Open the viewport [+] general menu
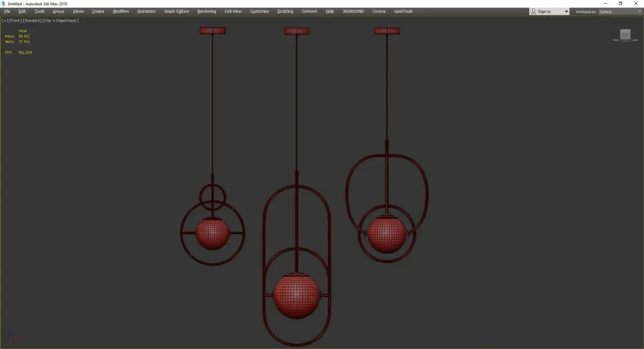 (5, 20)
